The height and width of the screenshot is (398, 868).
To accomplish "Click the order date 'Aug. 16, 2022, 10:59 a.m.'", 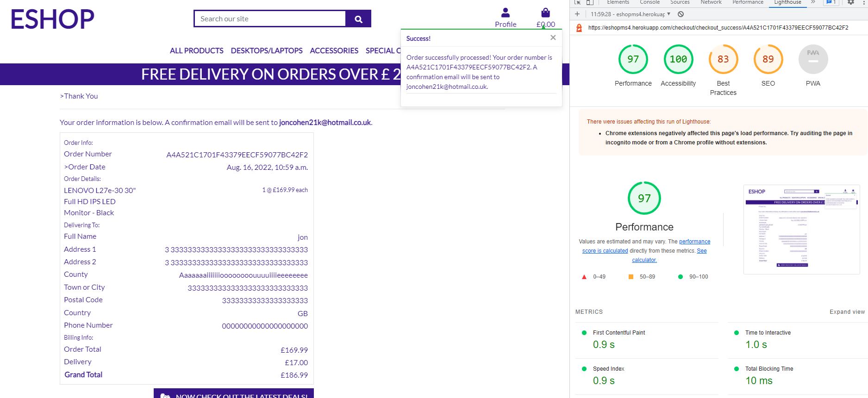I will click(267, 168).
